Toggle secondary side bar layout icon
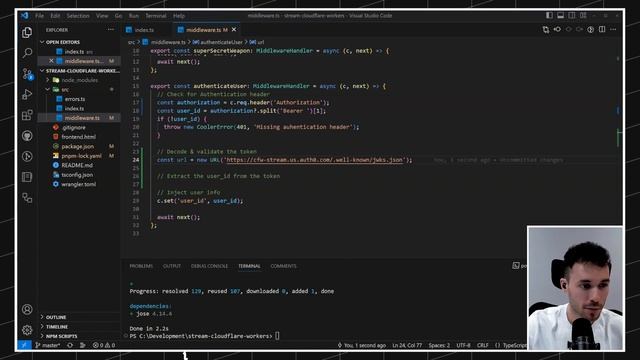The height and width of the screenshot is (360, 640). tap(572, 16)
